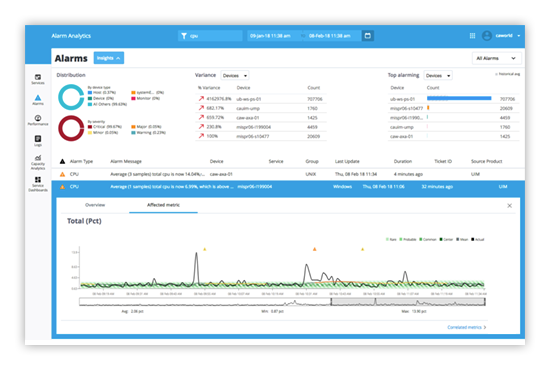Screen dimensions: 550x370
Task: Open the caworld user menu arrow
Action: click(x=519, y=36)
